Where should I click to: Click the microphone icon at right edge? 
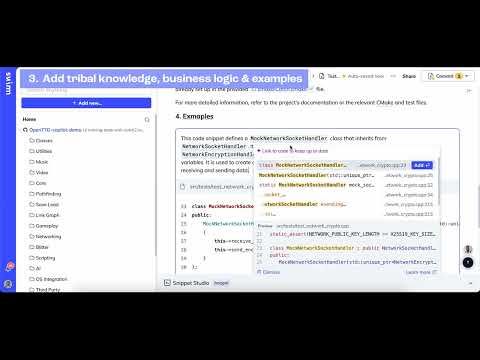click(468, 249)
